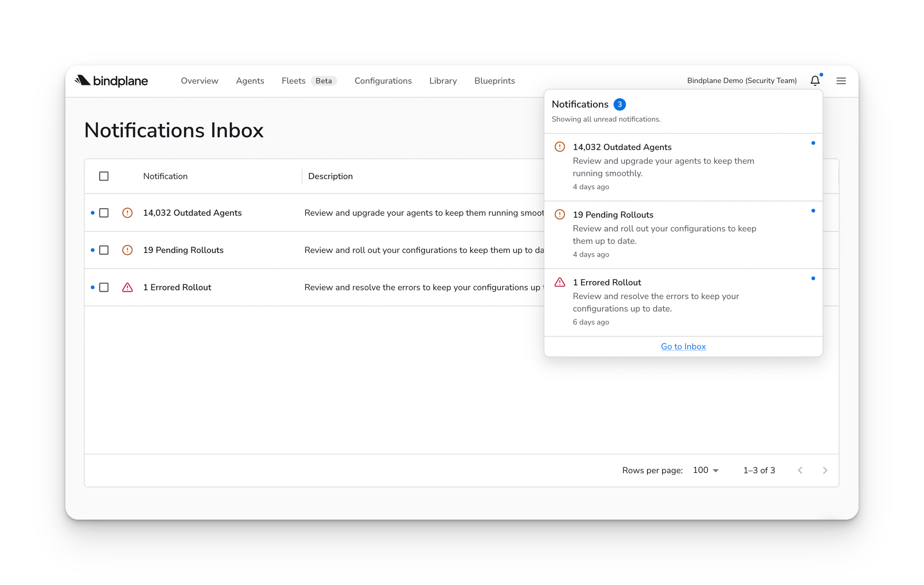This screenshot has height=585, width=924.
Task: Click red triangle icon for Errored Rollout in popup
Action: tap(559, 282)
